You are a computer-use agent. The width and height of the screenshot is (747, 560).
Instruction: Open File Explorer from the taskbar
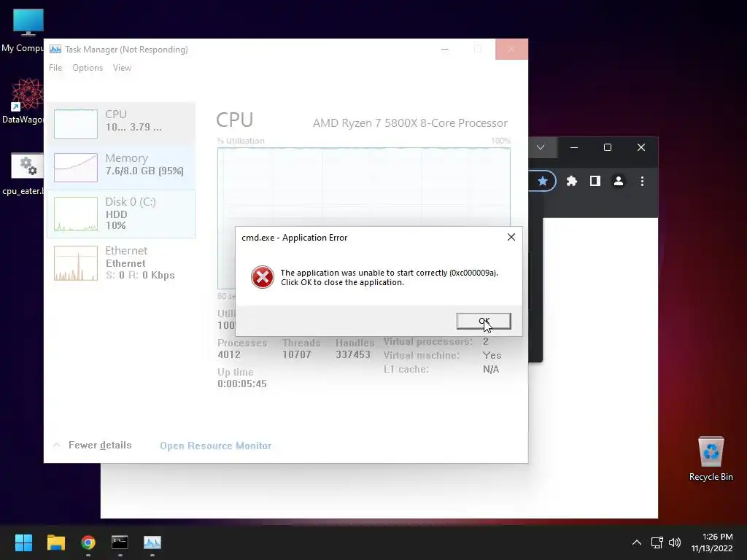tap(55, 542)
